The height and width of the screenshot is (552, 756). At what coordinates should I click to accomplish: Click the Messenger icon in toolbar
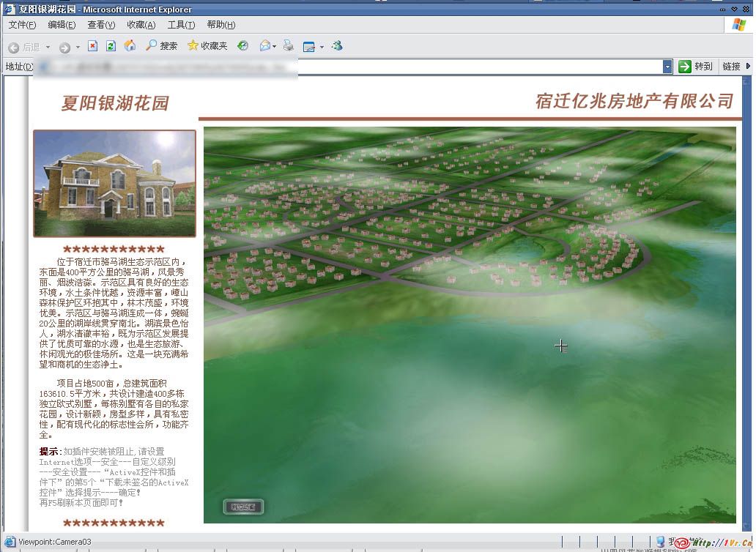[x=337, y=46]
